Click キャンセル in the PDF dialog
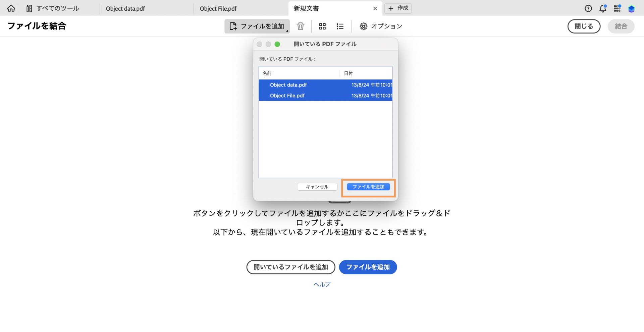 click(x=317, y=187)
